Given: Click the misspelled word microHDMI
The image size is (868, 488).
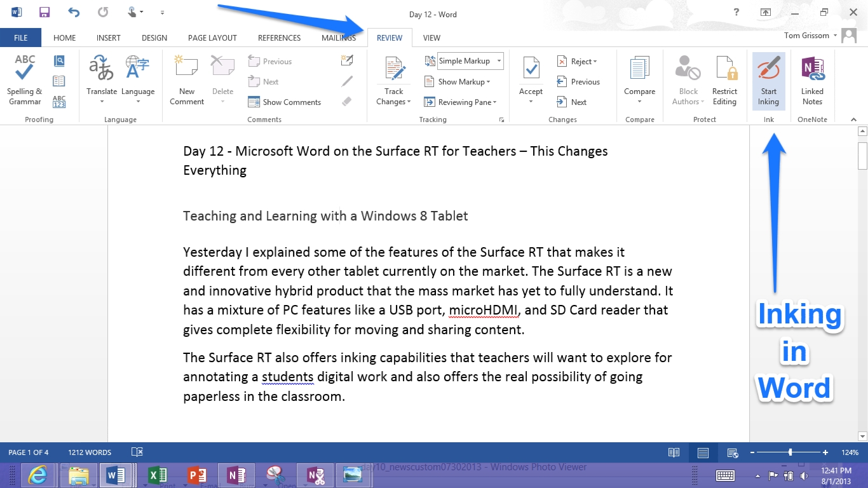Looking at the screenshot, I should pos(484,310).
